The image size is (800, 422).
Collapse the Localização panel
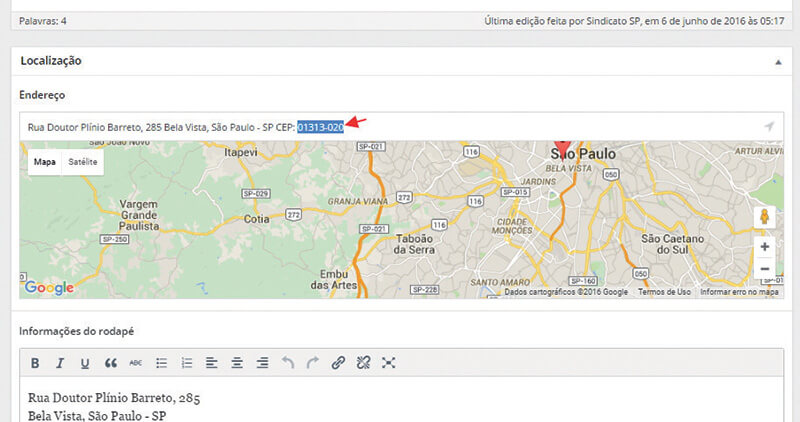[778, 61]
